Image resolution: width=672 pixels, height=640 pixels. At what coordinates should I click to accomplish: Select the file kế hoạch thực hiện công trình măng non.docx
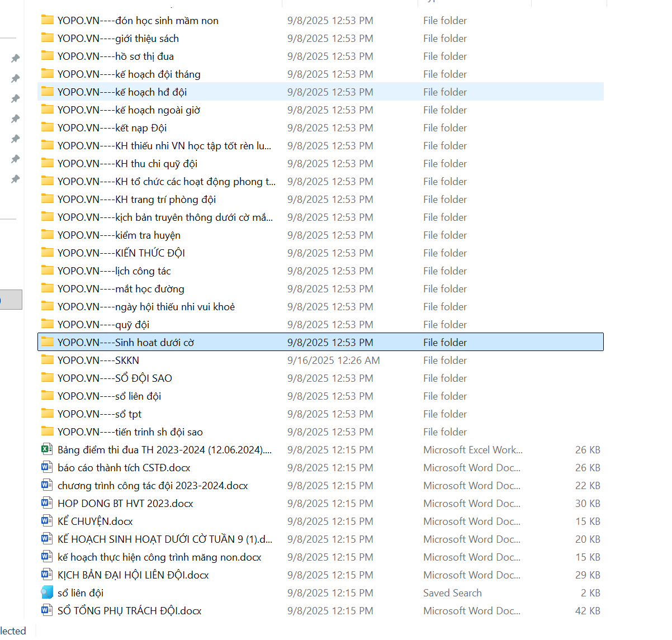[x=159, y=557]
